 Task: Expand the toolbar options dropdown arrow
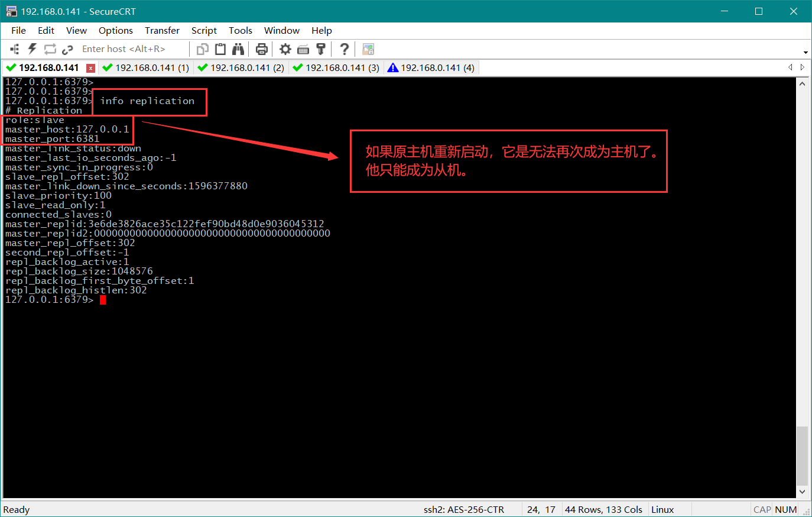(805, 53)
